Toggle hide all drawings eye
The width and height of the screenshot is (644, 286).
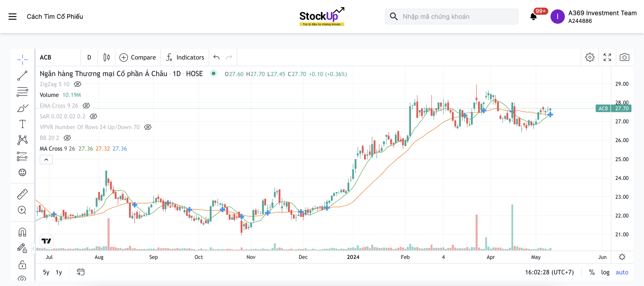pos(22,278)
